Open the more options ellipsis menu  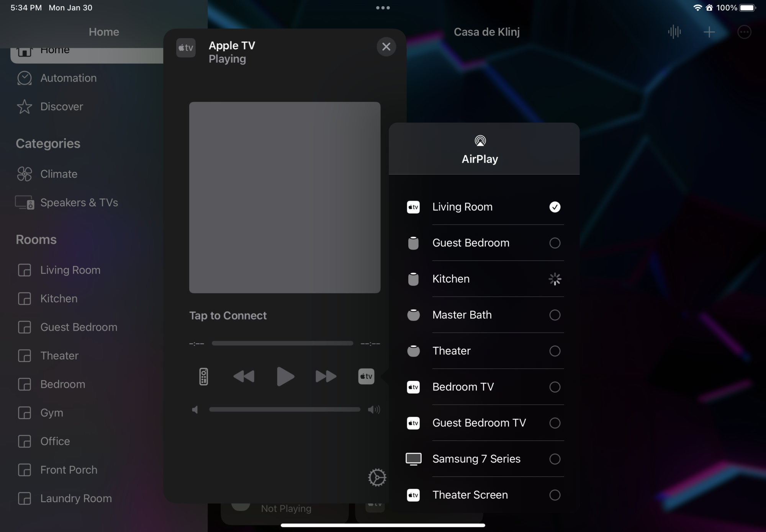[x=744, y=32]
